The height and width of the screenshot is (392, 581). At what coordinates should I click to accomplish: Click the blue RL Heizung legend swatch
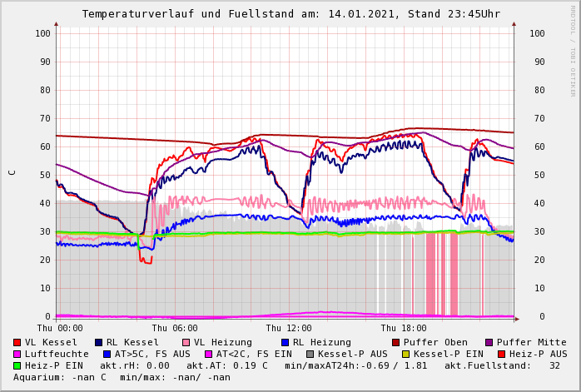click(285, 343)
